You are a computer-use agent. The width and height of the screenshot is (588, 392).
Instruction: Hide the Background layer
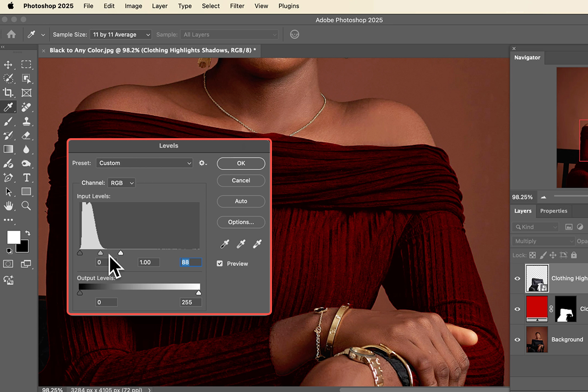[517, 340]
